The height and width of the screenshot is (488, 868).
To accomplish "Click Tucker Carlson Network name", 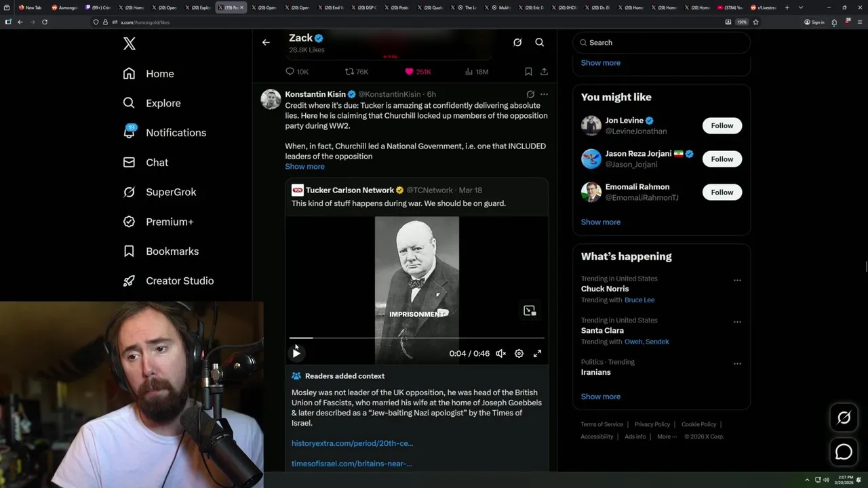I will [x=350, y=190].
